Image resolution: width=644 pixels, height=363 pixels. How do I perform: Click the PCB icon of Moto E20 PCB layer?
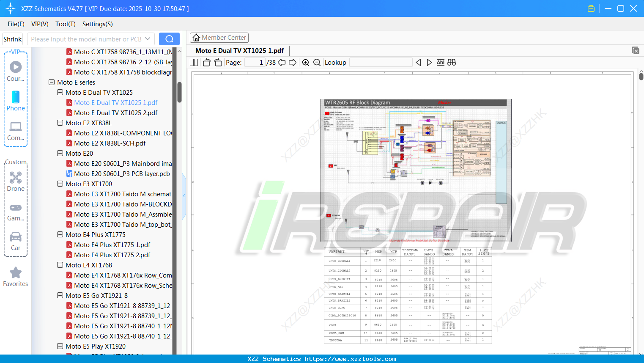click(69, 173)
